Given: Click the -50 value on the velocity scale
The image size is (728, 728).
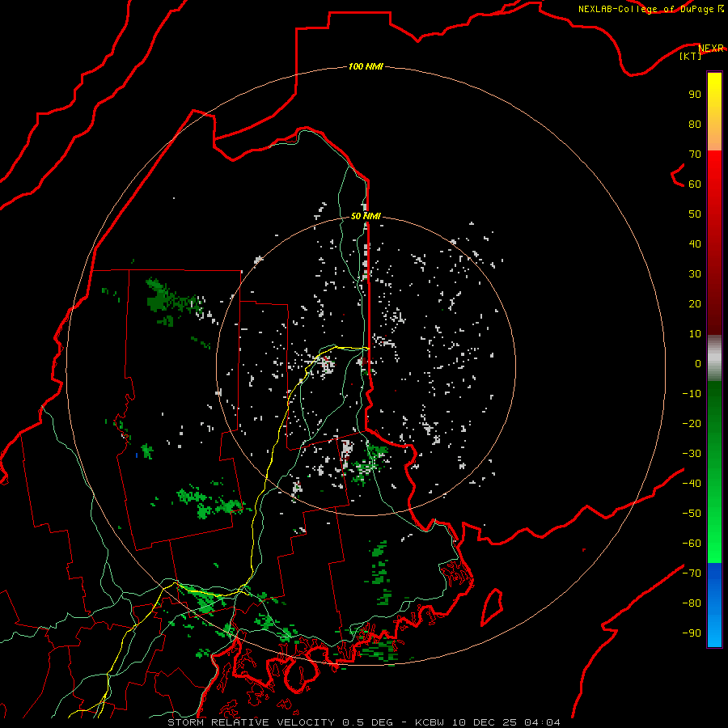Looking at the screenshot, I should coord(692,514).
